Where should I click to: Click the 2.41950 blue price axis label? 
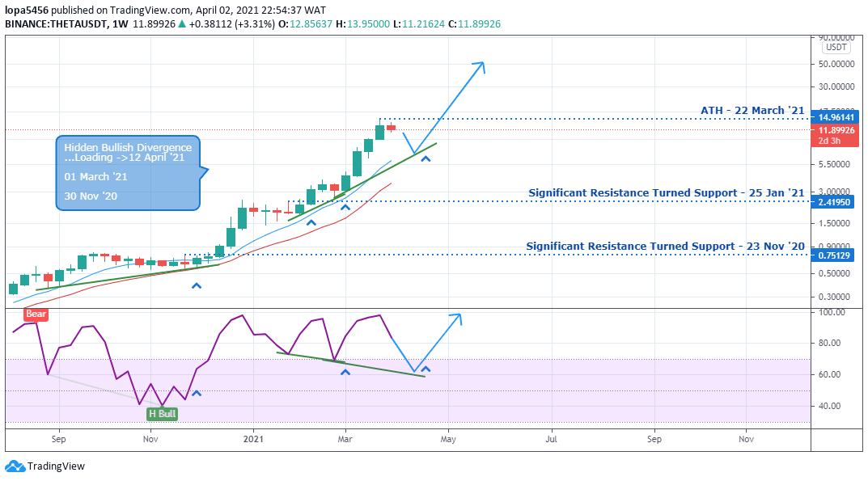coord(833,202)
